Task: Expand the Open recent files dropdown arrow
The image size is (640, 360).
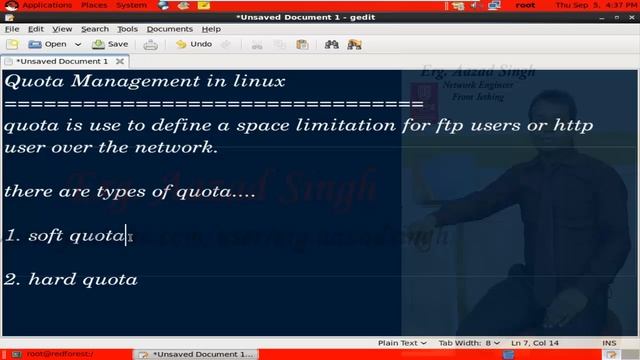Action: (78, 44)
